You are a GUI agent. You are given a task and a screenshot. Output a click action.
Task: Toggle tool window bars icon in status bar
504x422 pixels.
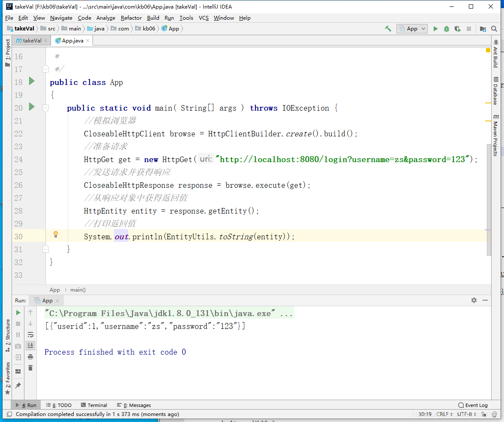coord(9,414)
